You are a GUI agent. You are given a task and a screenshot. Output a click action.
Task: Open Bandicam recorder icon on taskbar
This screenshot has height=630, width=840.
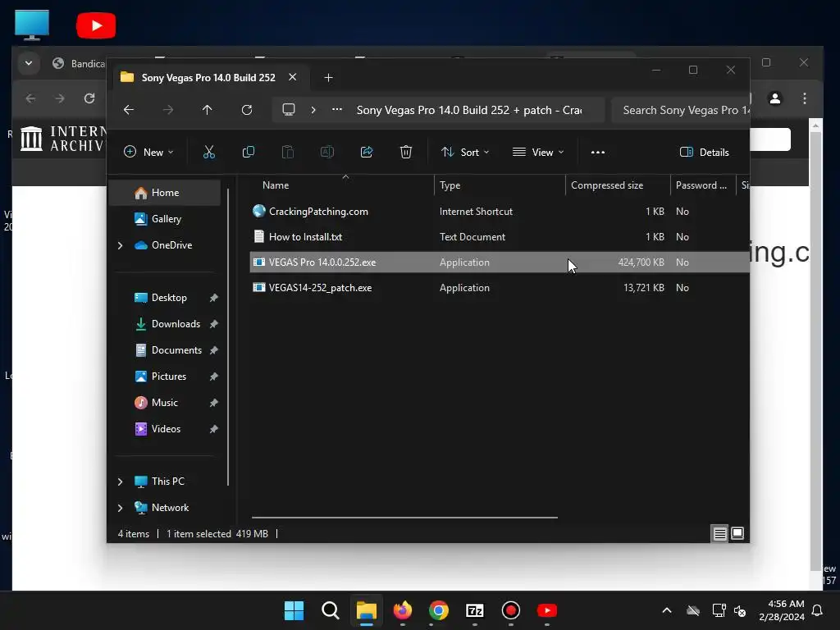click(x=510, y=610)
